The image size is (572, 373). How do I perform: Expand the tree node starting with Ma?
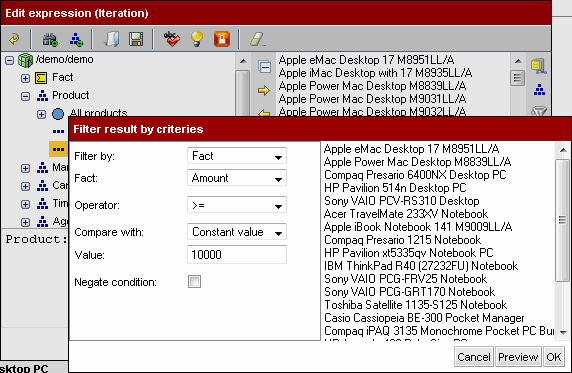click(x=25, y=168)
